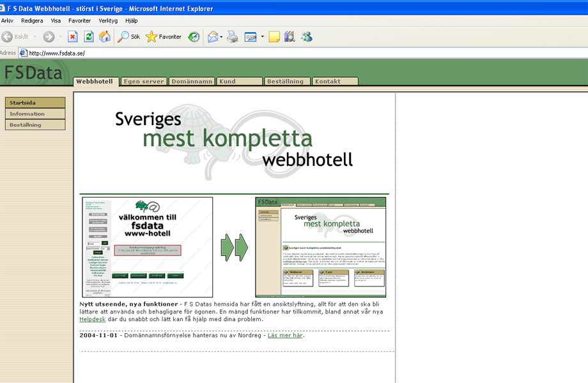The image size is (588, 383).
Task: Click Beställning in left sidebar
Action: click(x=35, y=124)
